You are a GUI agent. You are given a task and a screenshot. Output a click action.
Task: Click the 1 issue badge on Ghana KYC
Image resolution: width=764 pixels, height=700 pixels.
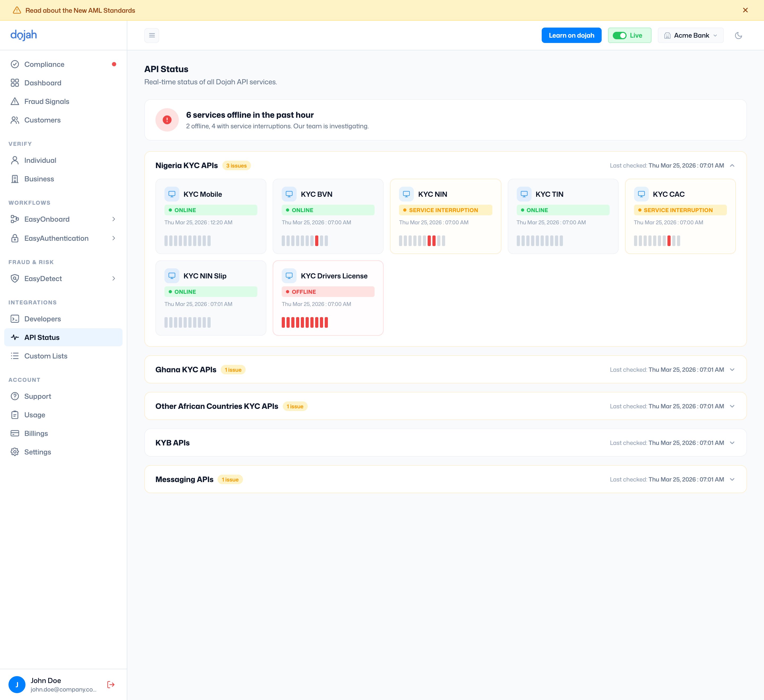233,370
